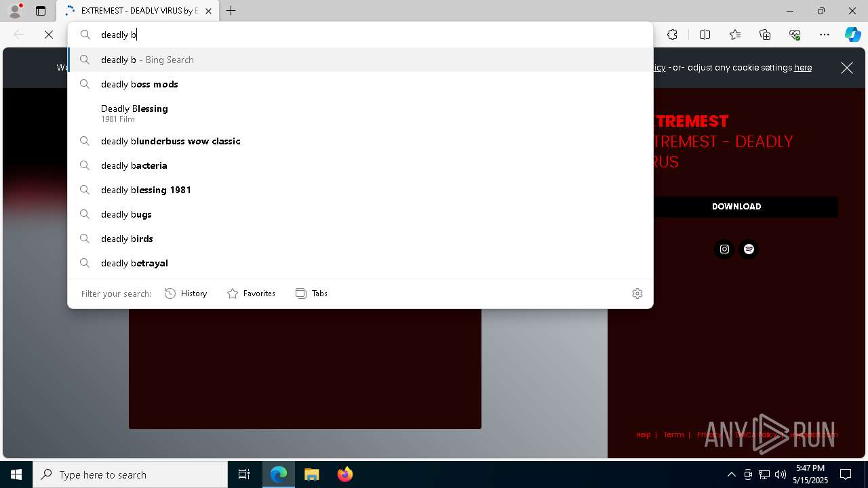Open Settings and more ellipsis menu
This screenshot has width=868, height=488.
pos(825,35)
